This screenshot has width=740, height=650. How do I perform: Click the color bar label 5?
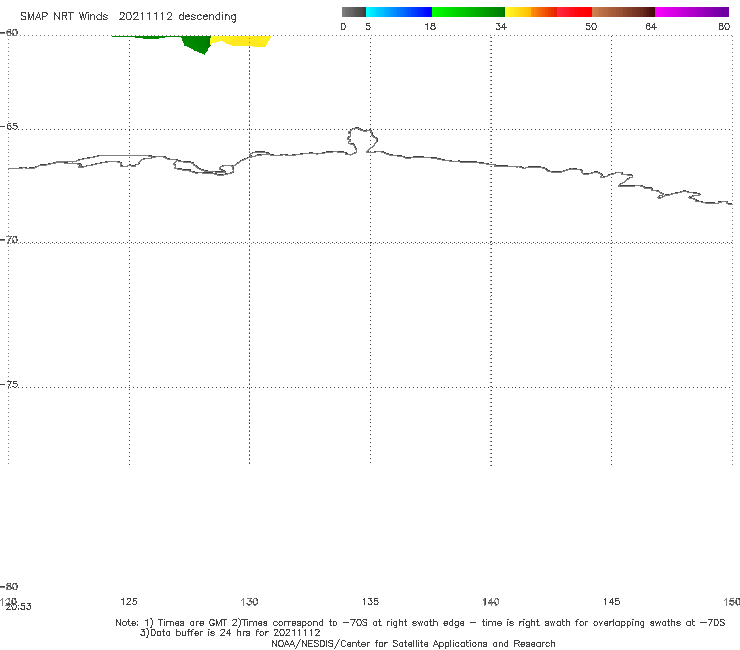click(x=368, y=27)
